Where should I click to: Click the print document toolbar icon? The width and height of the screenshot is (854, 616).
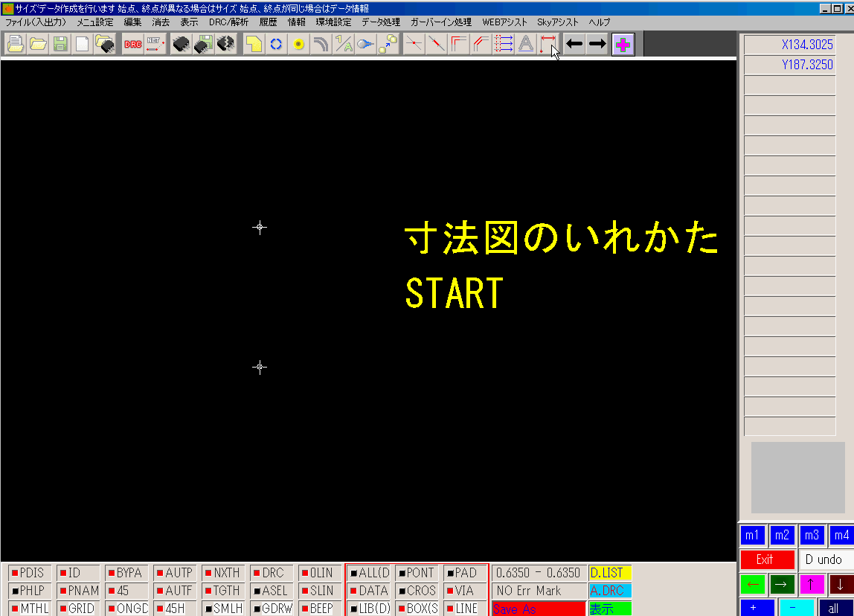coord(15,44)
